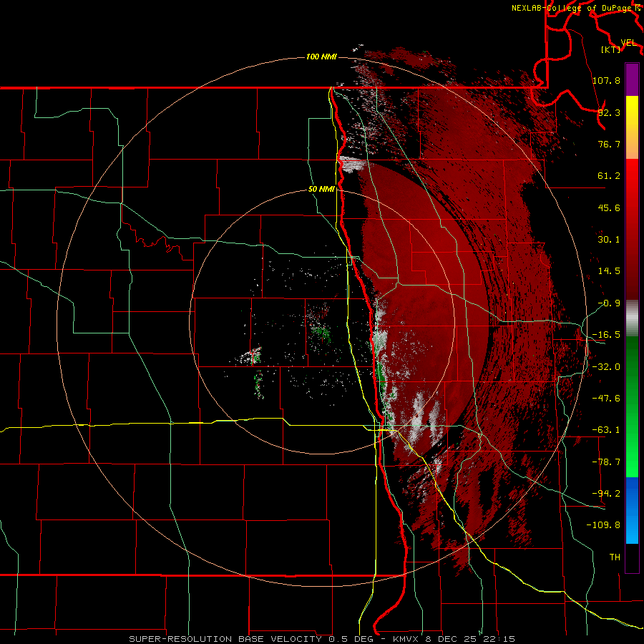
Task: Click the 76.7 velocity scale value
Action: pyautogui.click(x=609, y=144)
